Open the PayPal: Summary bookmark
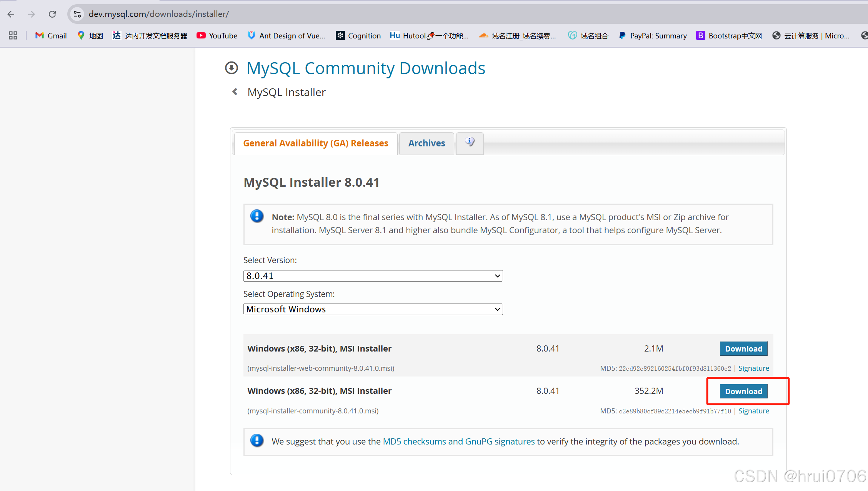Screen dimensions: 868x491 (x=653, y=36)
